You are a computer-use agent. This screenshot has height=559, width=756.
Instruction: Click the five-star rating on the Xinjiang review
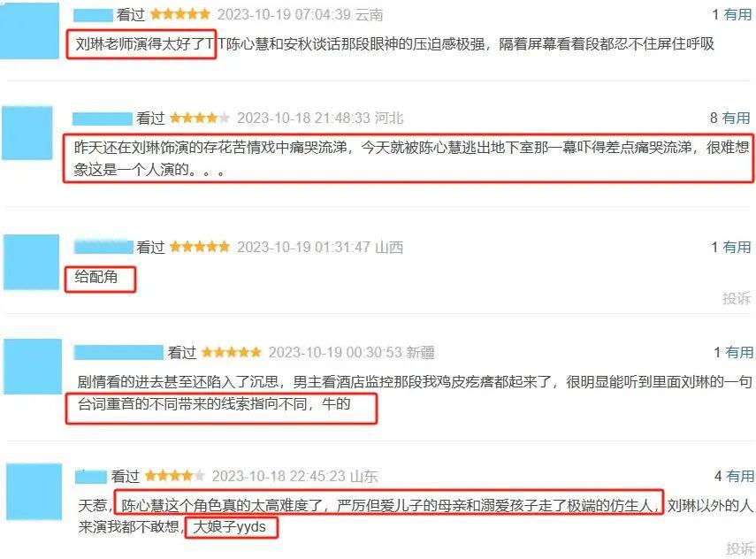232,352
